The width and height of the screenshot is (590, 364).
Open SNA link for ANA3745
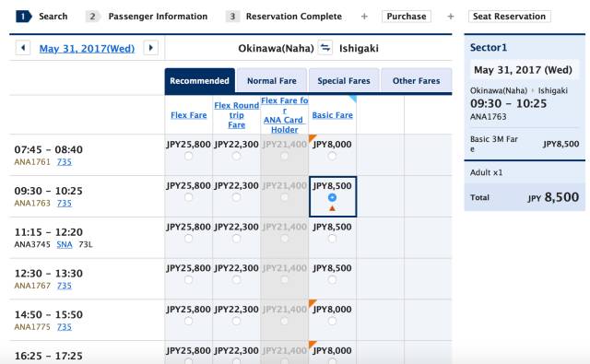pyautogui.click(x=65, y=244)
